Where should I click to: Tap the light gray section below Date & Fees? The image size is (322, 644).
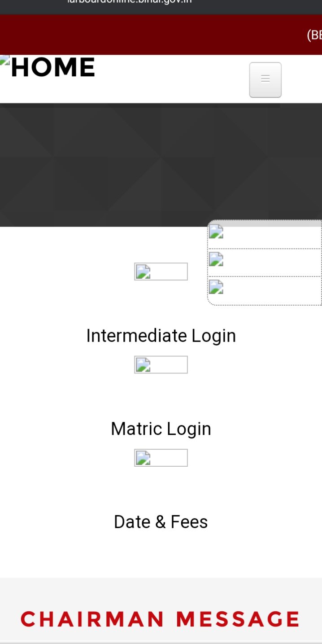click(161, 588)
